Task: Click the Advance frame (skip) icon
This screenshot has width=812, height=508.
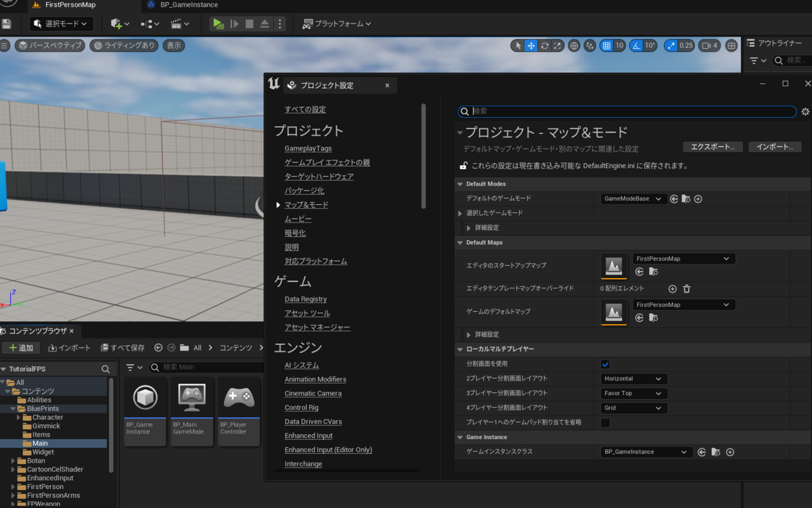Action: [234, 24]
